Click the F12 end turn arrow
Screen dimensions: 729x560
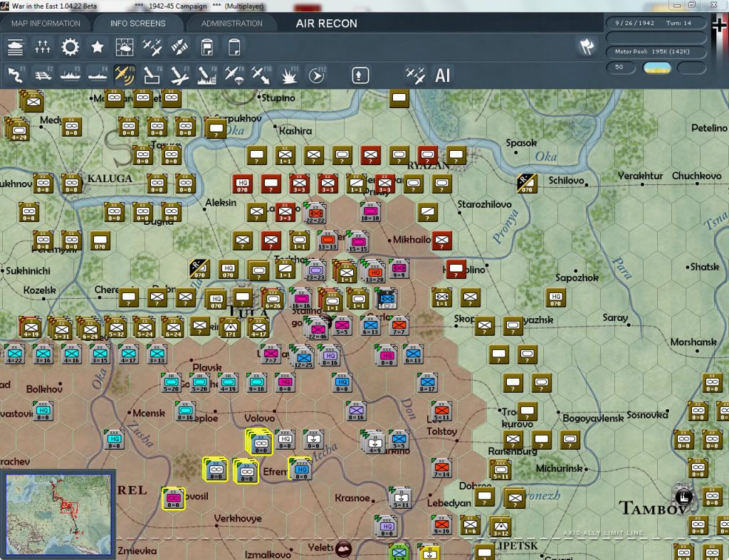tap(317, 75)
